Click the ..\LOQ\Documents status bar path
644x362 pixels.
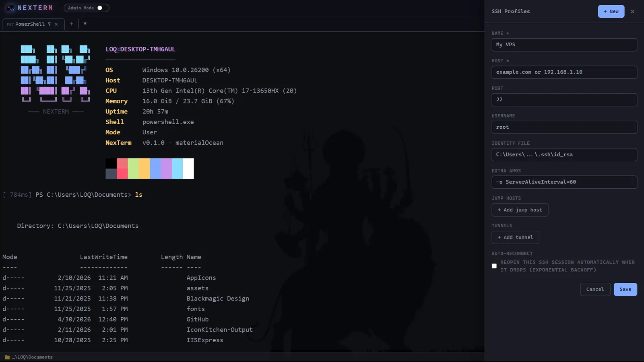click(32, 357)
